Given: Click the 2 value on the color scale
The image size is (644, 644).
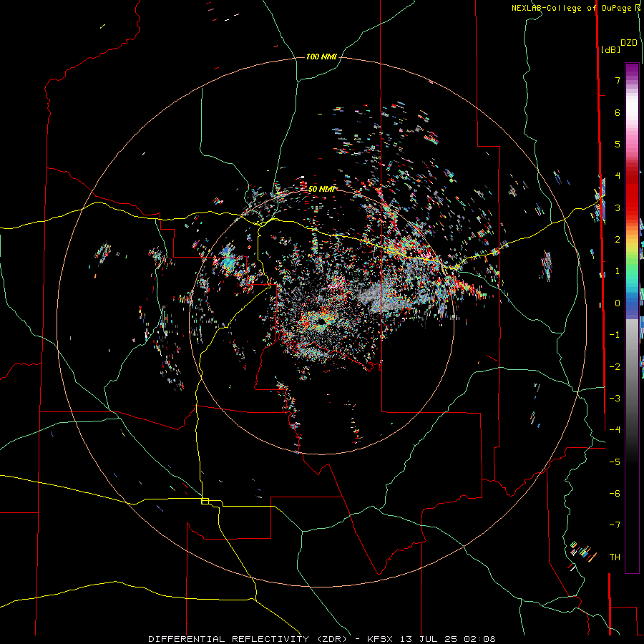Looking at the screenshot, I should (x=618, y=240).
